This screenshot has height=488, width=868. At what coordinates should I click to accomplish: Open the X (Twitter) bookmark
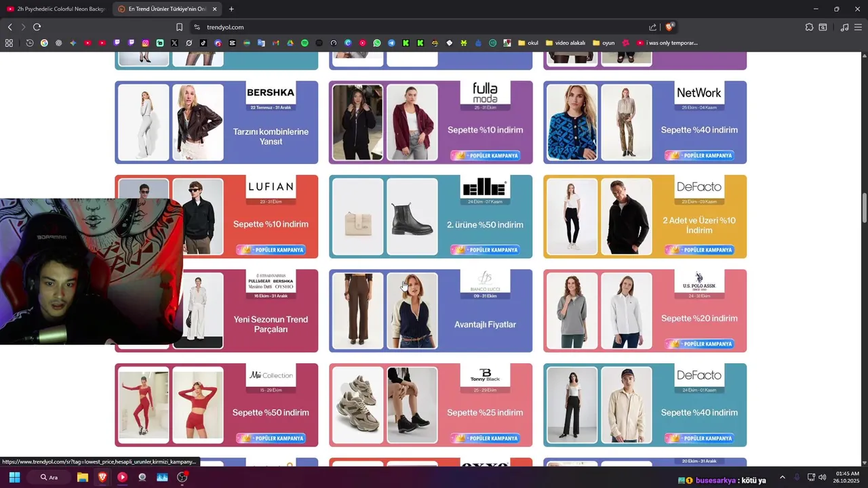pyautogui.click(x=174, y=43)
